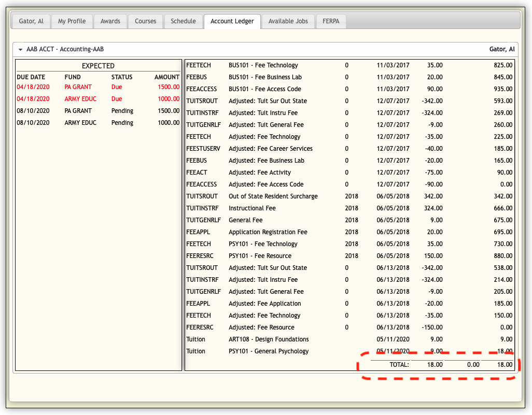The height and width of the screenshot is (415, 532).
Task: Select Adjusted: Fee Activity row
Action: [349, 173]
